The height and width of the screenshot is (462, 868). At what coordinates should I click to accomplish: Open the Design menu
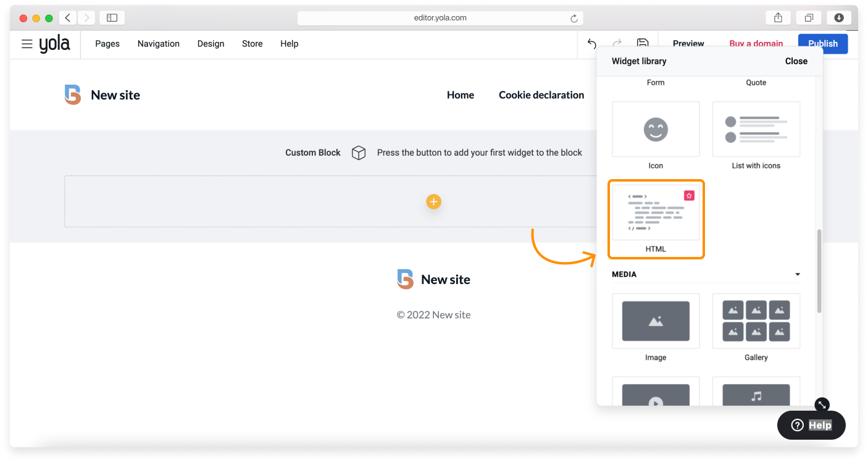click(x=211, y=44)
